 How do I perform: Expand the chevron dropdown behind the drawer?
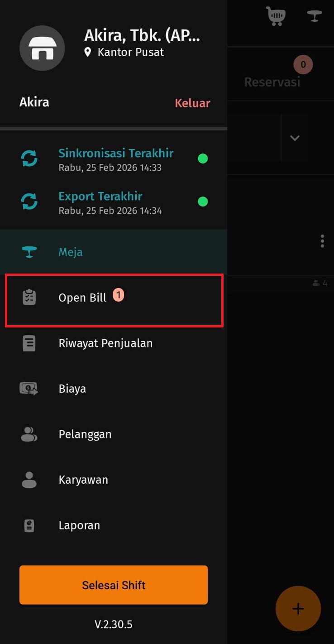click(295, 138)
